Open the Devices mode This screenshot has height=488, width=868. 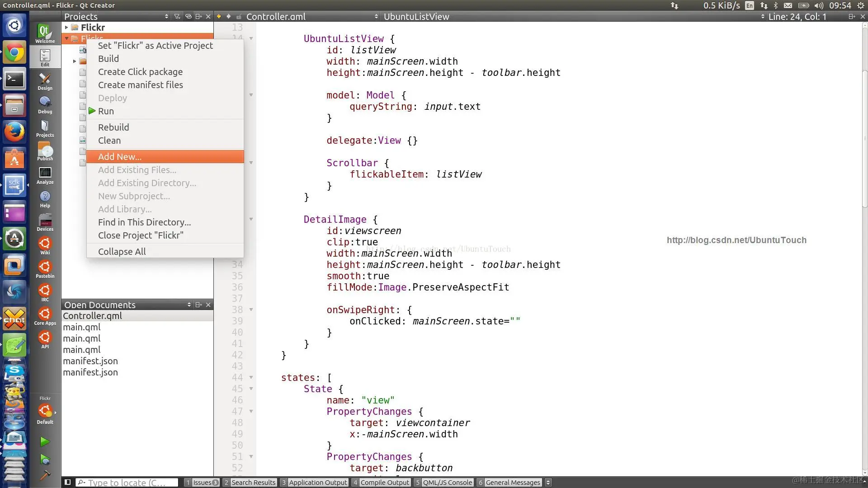click(x=45, y=222)
